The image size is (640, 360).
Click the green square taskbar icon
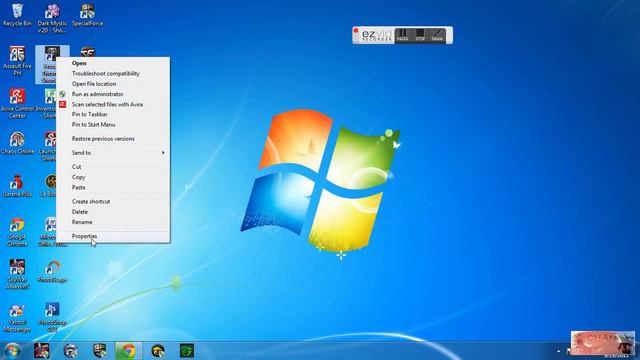(x=187, y=351)
